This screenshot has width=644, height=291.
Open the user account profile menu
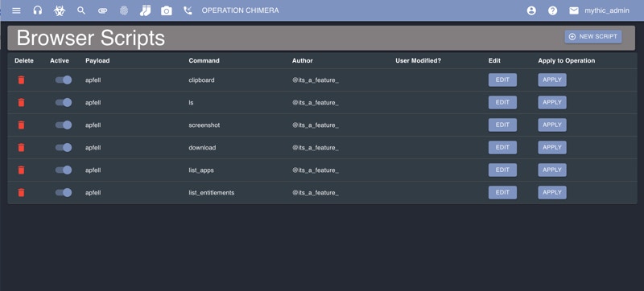point(531,10)
